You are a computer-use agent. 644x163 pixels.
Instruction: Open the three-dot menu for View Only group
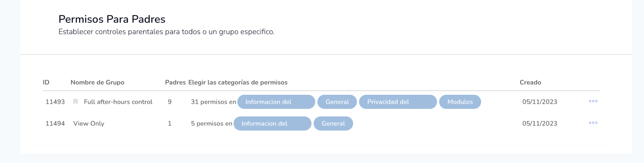pyautogui.click(x=593, y=123)
